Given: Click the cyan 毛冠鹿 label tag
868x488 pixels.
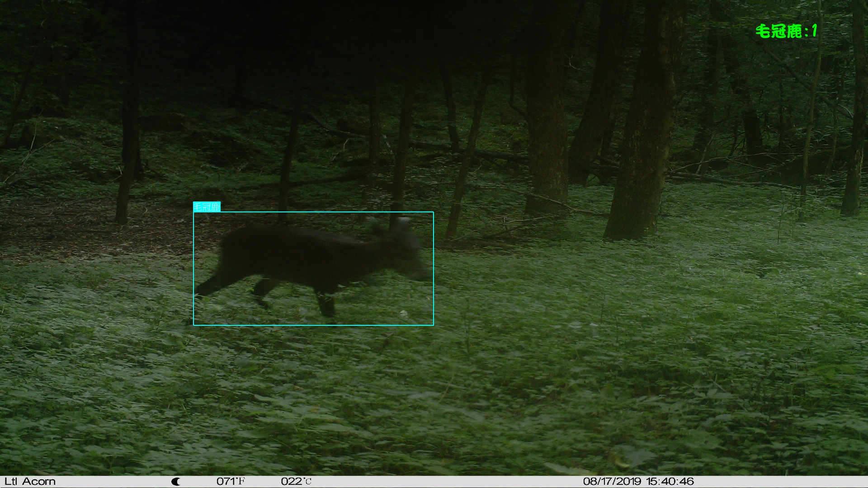Looking at the screenshot, I should coord(207,207).
